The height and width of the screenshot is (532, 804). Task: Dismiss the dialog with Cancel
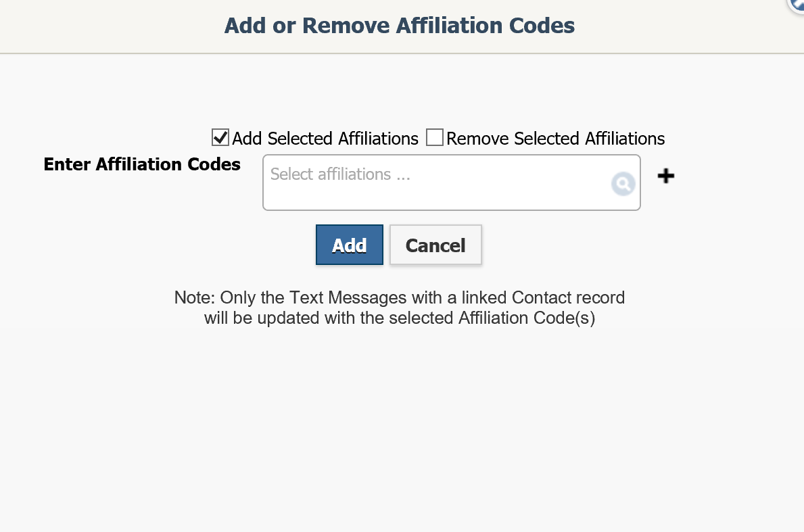pyautogui.click(x=435, y=245)
